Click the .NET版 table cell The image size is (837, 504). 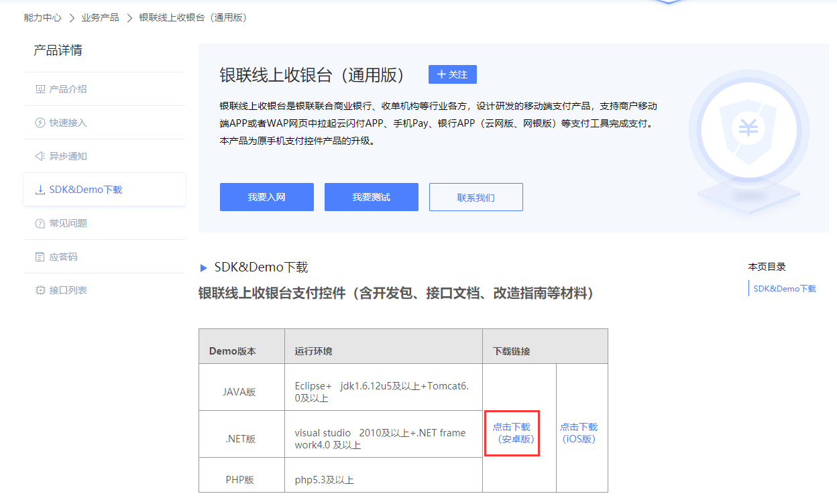[241, 434]
